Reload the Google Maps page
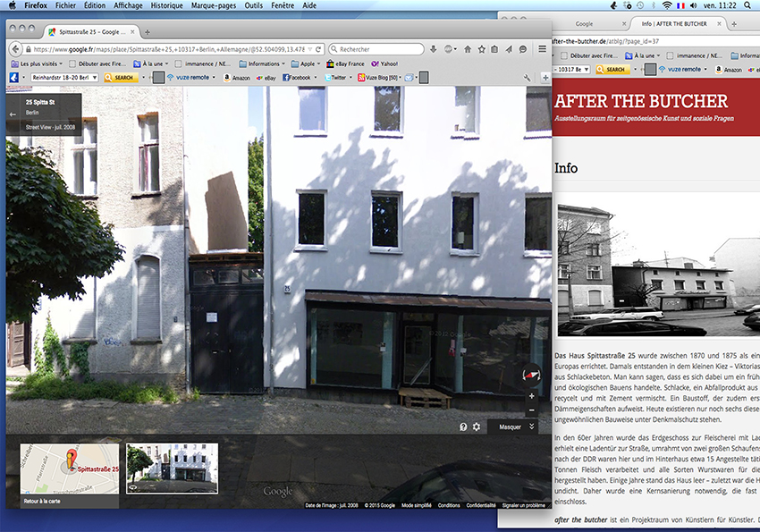 coord(318,49)
